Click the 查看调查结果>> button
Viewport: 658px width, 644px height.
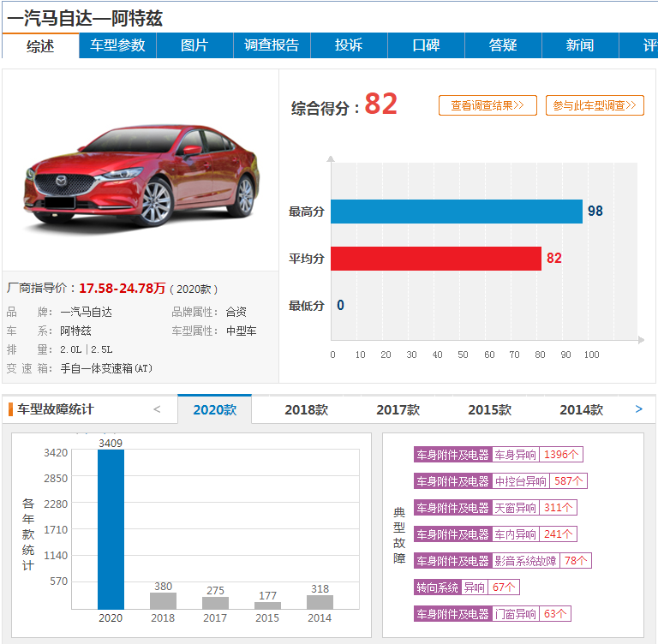488,105
